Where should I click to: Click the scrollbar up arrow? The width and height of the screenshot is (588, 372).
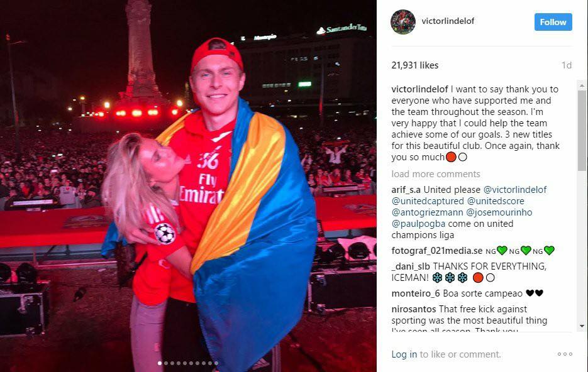[x=582, y=85]
